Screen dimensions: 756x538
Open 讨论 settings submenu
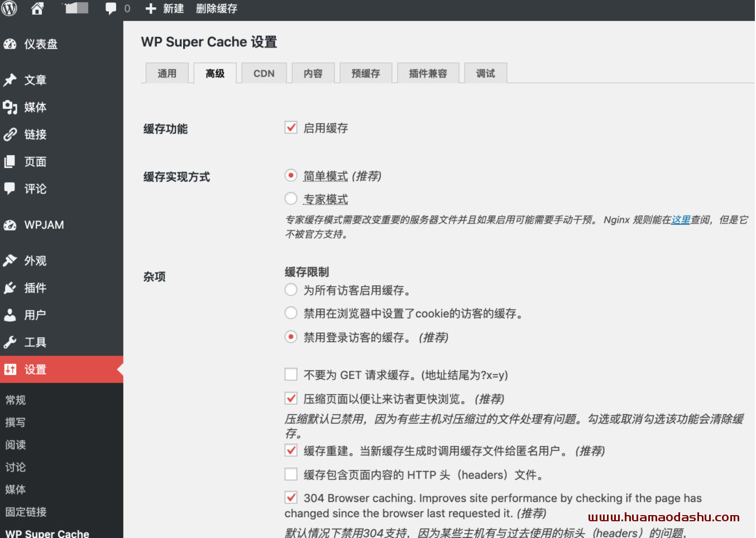pos(16,467)
